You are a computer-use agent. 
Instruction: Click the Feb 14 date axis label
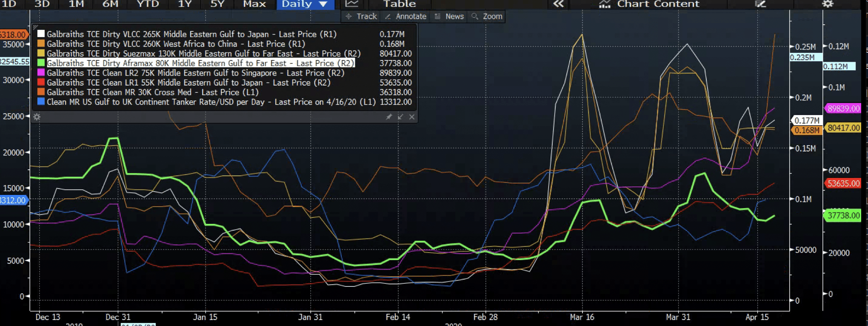pos(398,317)
